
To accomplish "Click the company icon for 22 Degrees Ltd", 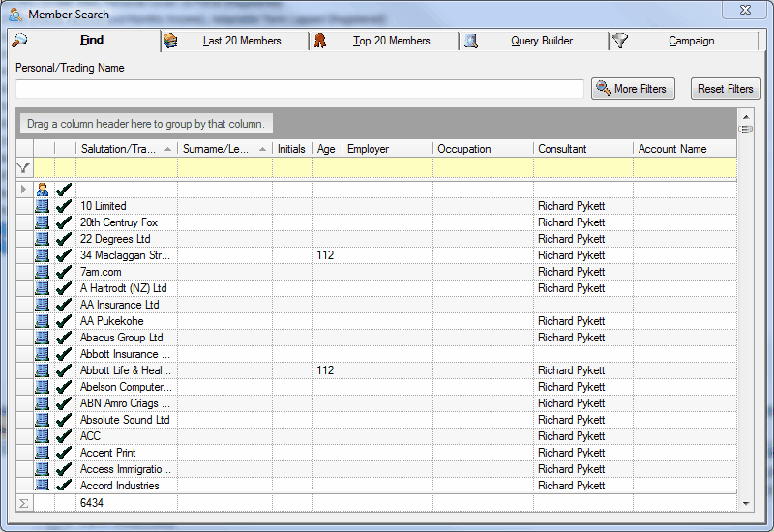I will click(43, 239).
